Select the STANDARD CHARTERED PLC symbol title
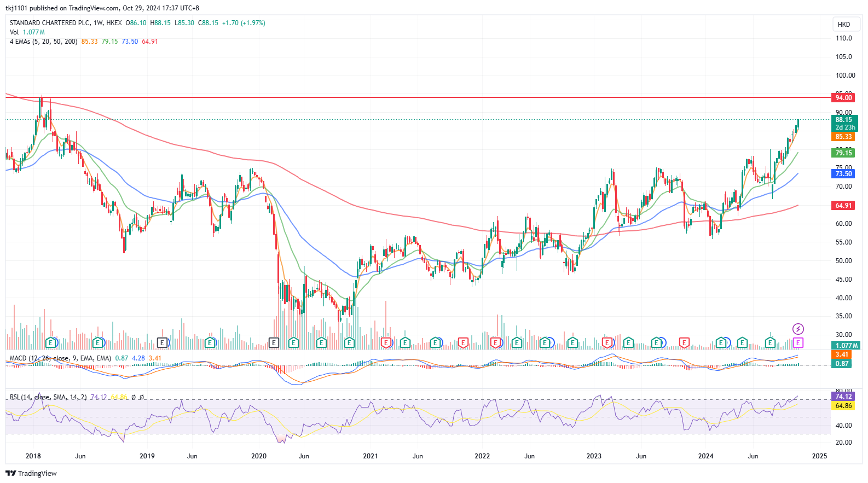The width and height of the screenshot is (868, 483). [x=50, y=23]
